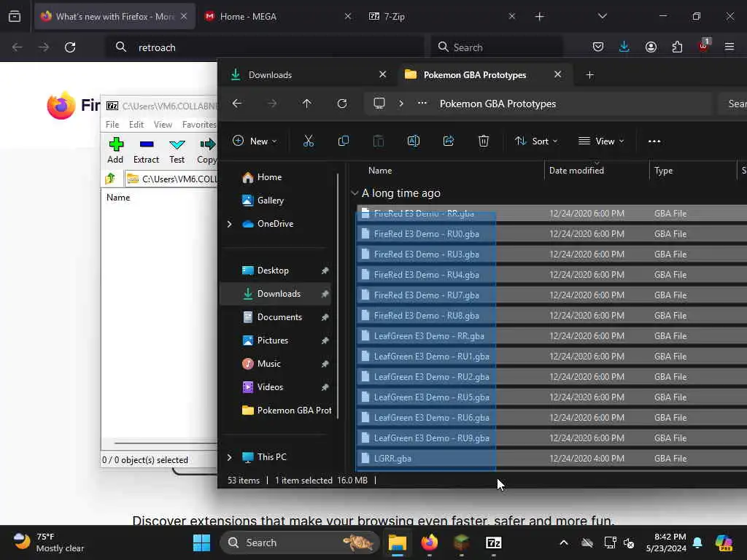747x560 pixels.
Task: Click the Windows taskbar Search box
Action: 299,542
